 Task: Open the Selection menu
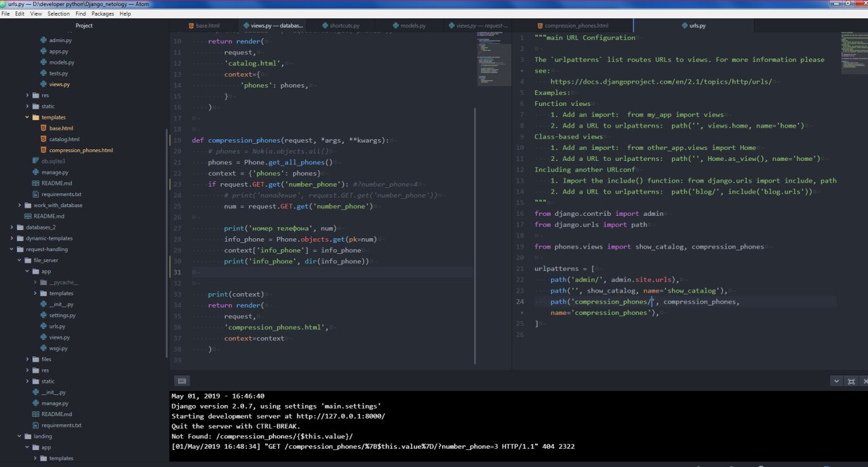tap(58, 14)
